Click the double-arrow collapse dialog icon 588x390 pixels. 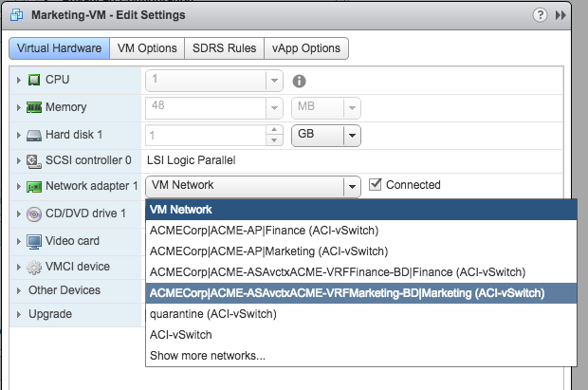pos(560,15)
